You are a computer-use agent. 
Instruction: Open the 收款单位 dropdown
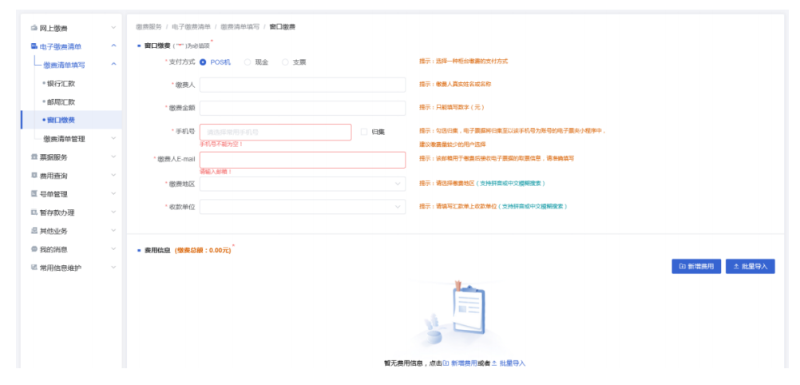click(303, 207)
